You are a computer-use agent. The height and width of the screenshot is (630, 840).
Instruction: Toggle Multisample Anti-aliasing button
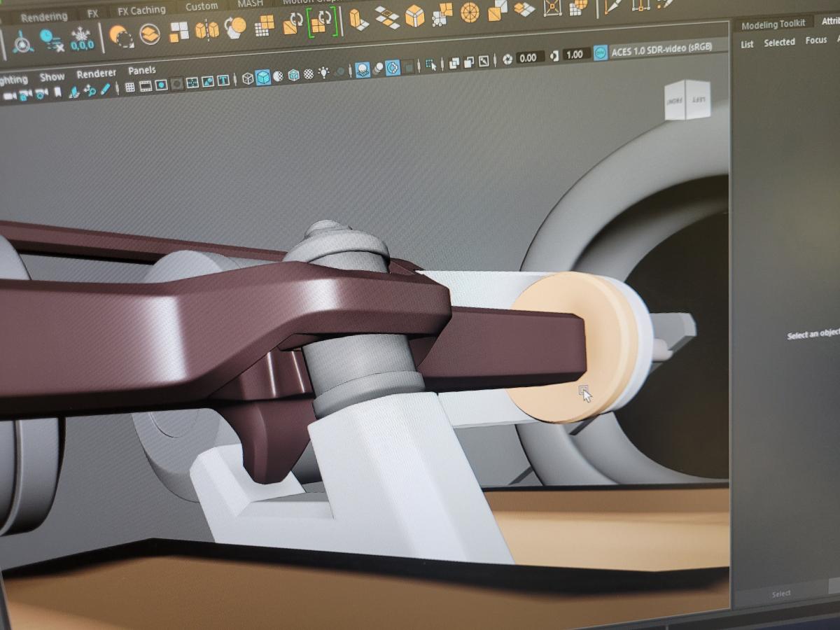click(x=393, y=68)
